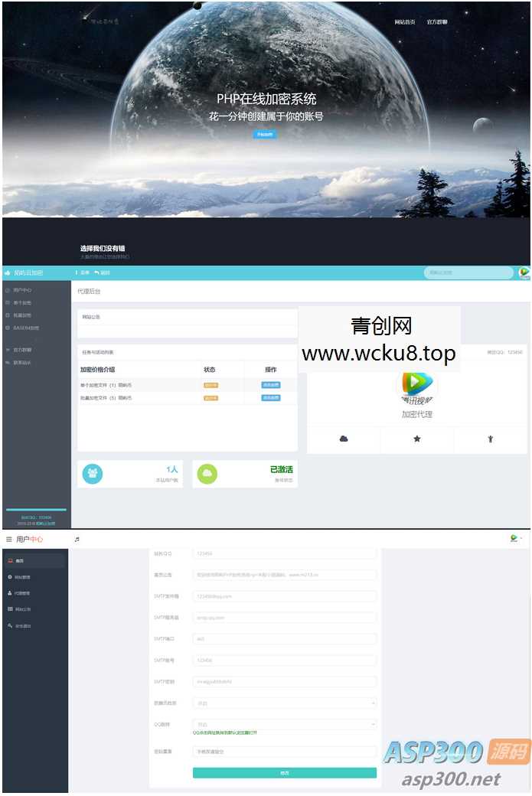The width and height of the screenshot is (532, 796).
Task: Click the Tencent Video avatar in teal header
Action: 524,272
